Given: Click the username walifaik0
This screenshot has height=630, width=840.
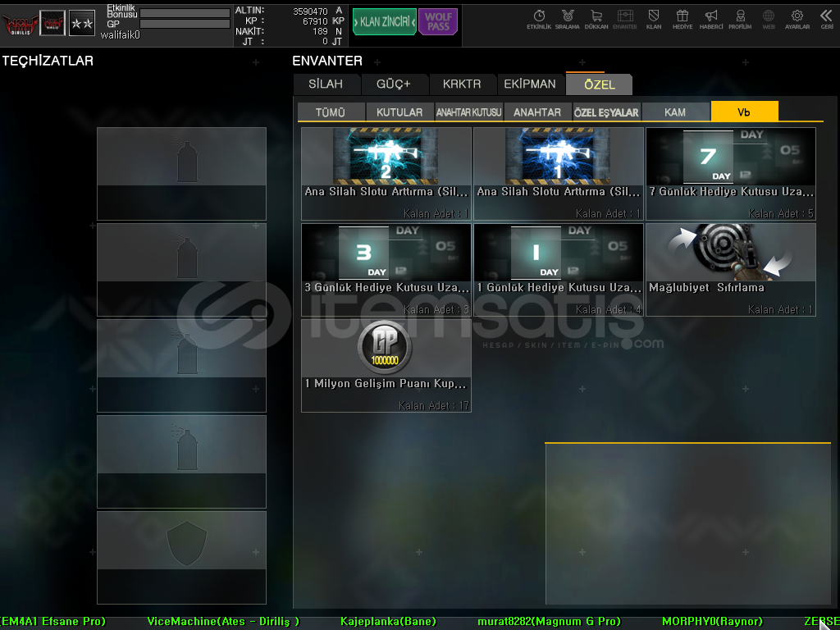Looking at the screenshot, I should coord(121,34).
